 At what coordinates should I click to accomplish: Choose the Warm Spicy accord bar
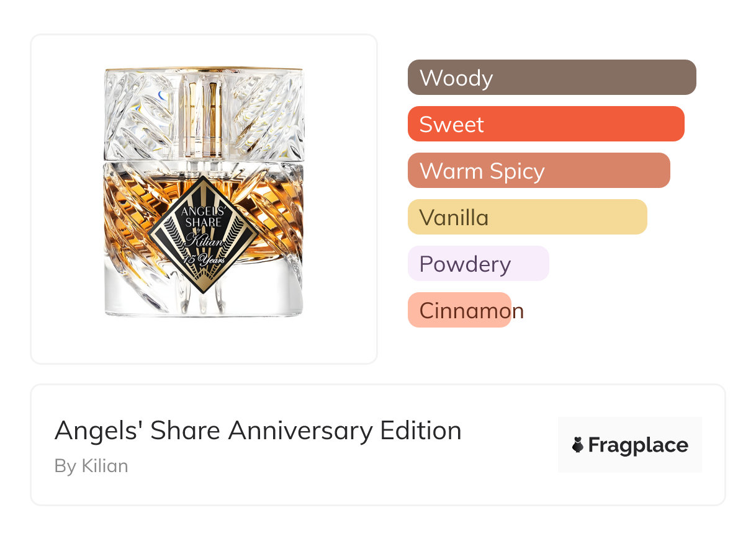pyautogui.click(x=538, y=171)
